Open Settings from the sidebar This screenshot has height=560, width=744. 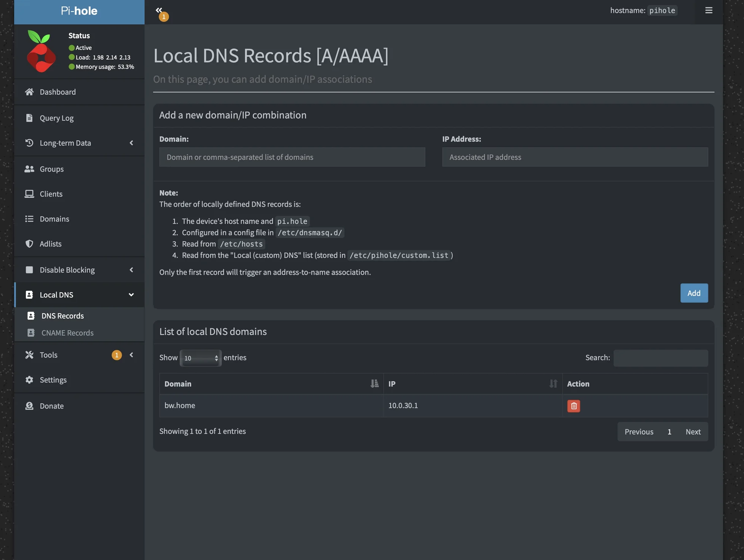point(79,380)
